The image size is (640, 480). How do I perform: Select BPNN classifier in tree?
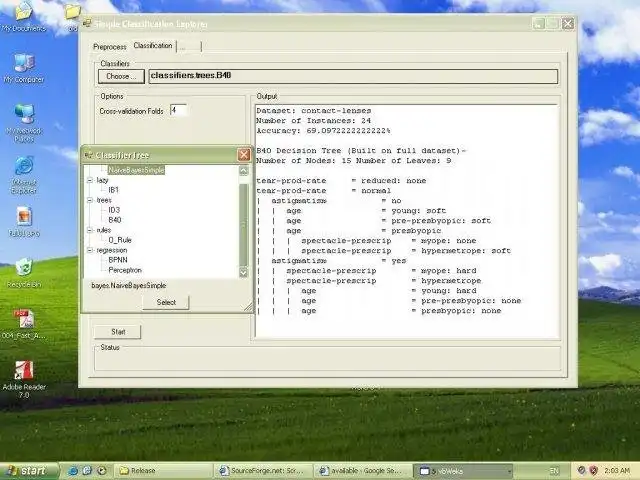click(118, 260)
